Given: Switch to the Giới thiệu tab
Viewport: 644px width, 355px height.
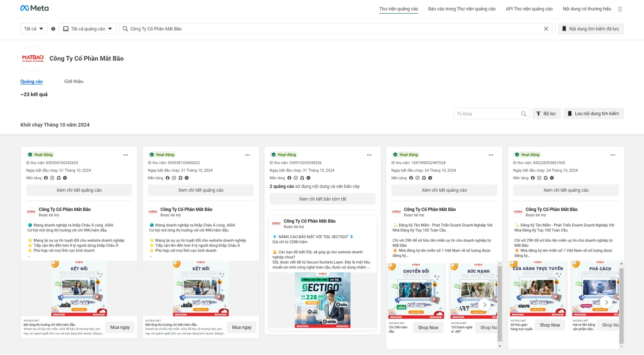Looking at the screenshot, I should 74,81.
